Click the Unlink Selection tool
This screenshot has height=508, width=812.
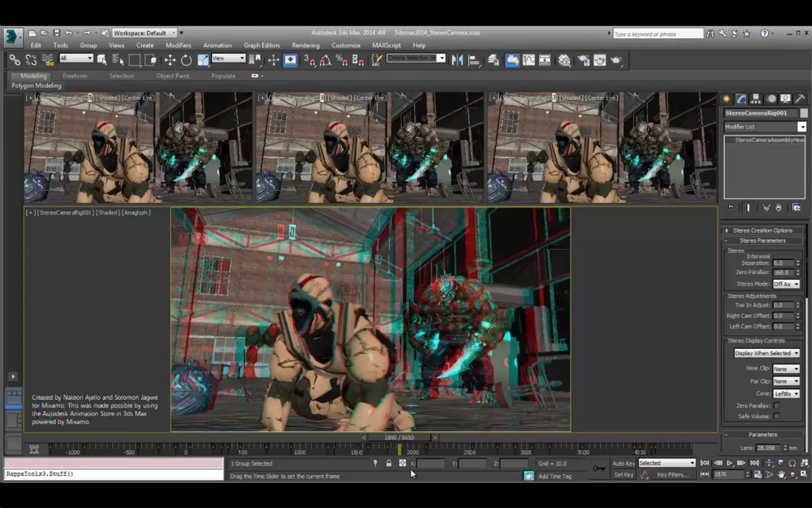[x=31, y=60]
